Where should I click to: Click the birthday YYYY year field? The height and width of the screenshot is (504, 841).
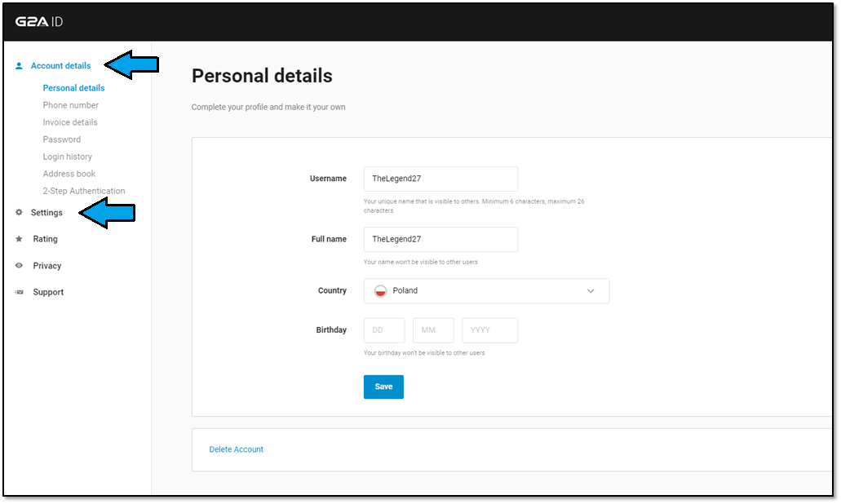coord(489,330)
